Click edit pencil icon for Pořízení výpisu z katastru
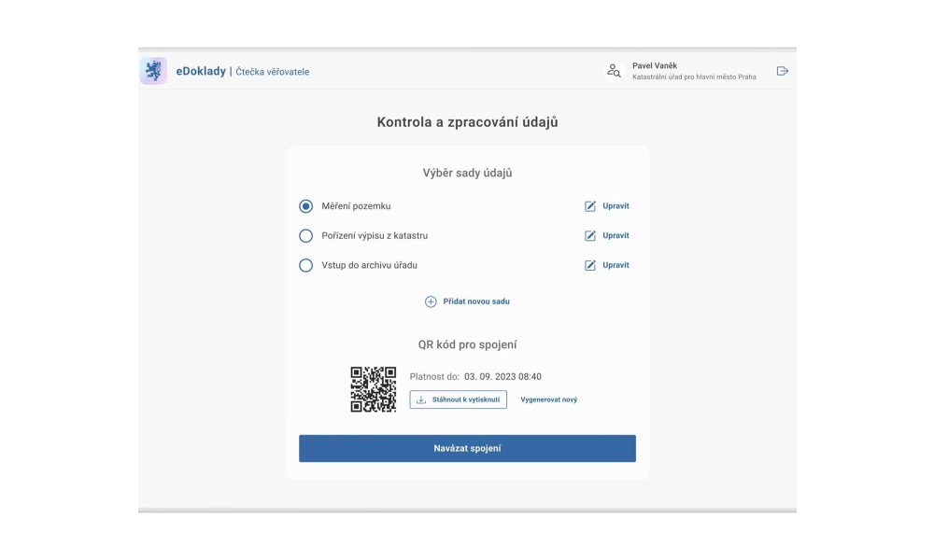This screenshot has width=934, height=560. [589, 235]
